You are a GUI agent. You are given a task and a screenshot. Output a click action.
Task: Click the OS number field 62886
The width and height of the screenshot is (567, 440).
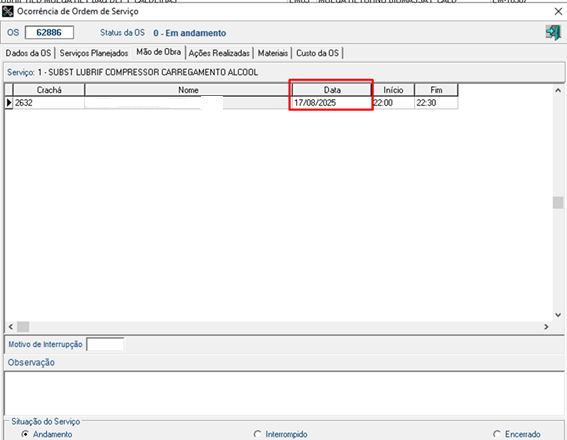click(x=49, y=33)
